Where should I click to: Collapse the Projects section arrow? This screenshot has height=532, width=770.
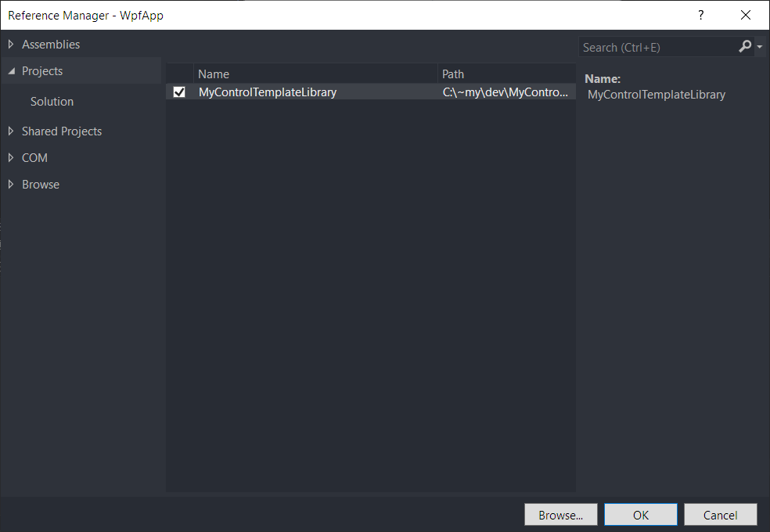[11, 71]
